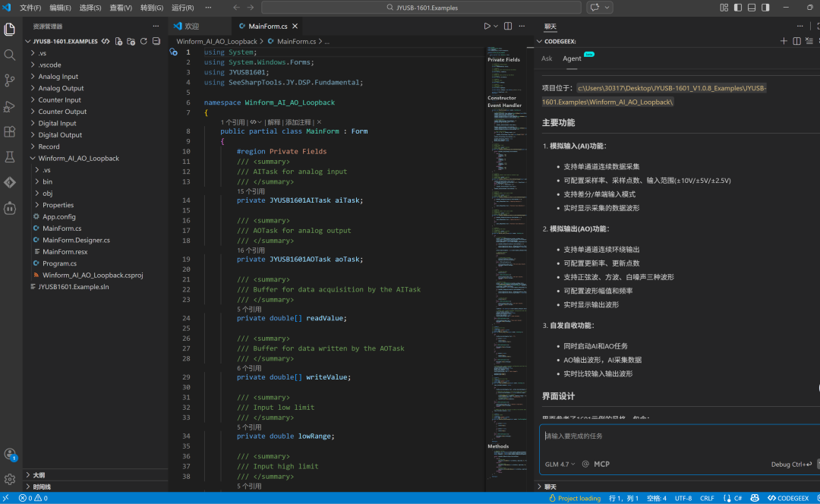This screenshot has width=820, height=504.
Task: Open the GLM 4.7 model dropdown
Action: coord(558,464)
